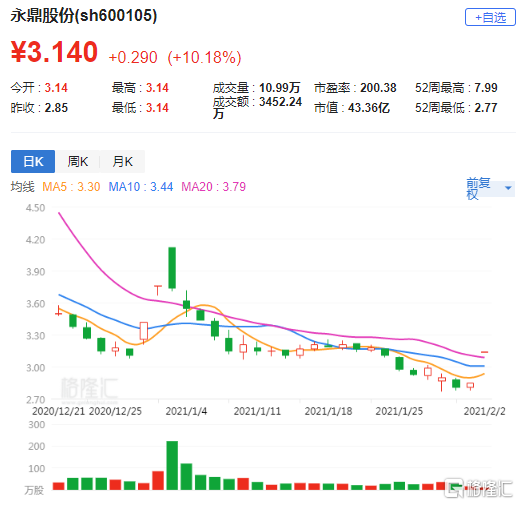The image size is (519, 505).
Task: Open the 月K monthly chart tab
Action: pos(122,162)
